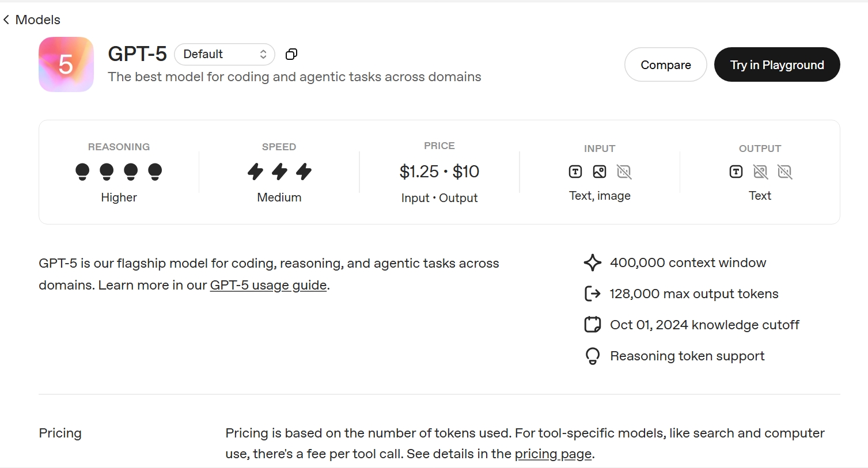Image resolution: width=868 pixels, height=468 pixels.
Task: Click the text input modality icon
Action: click(x=575, y=172)
